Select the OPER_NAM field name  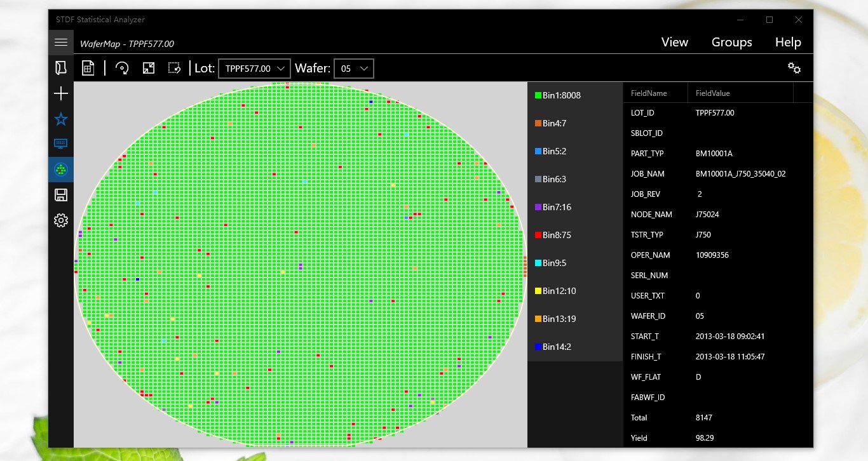(650, 255)
